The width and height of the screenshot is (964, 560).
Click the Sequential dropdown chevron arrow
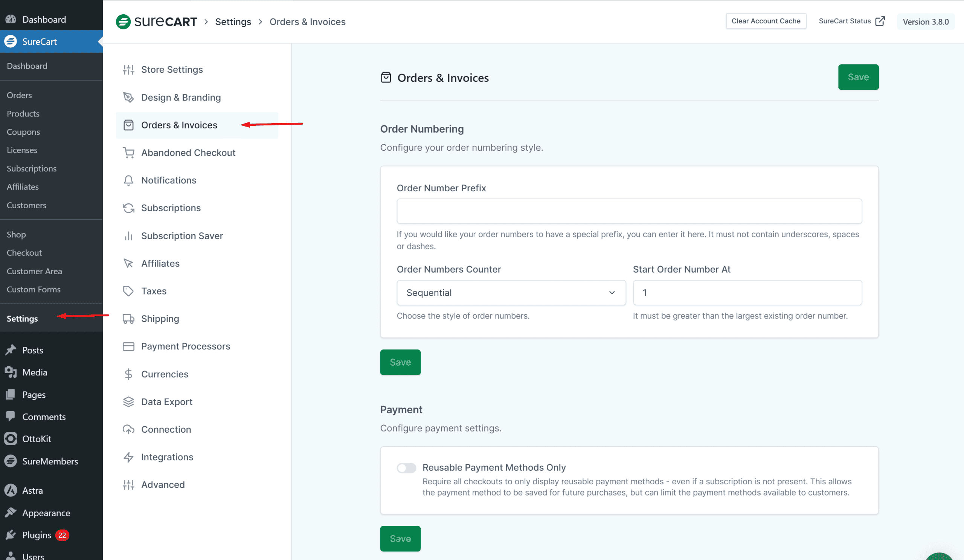(x=612, y=293)
